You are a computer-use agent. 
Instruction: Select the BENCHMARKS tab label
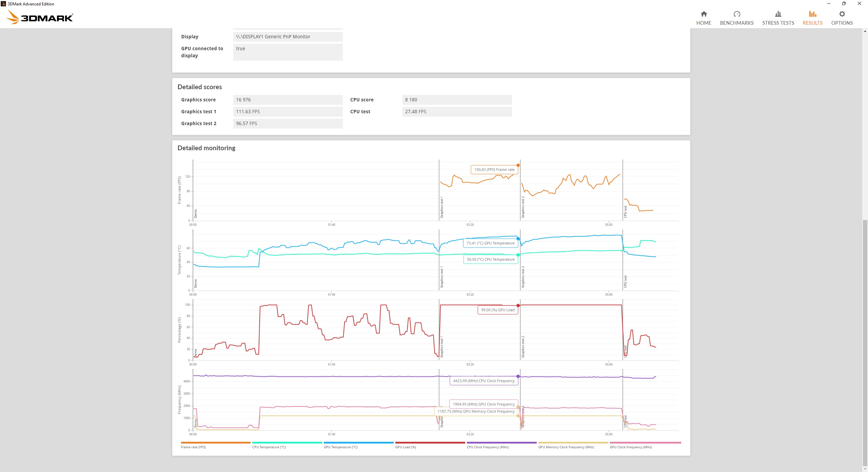point(736,23)
